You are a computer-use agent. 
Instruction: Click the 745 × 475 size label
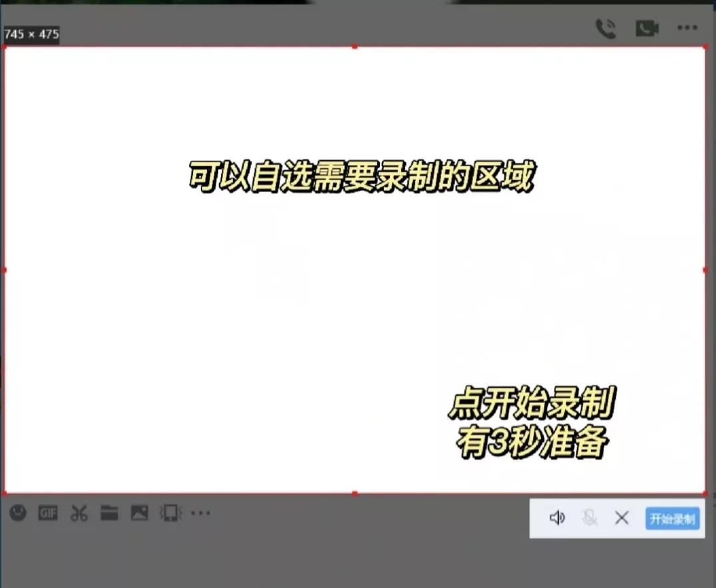click(31, 34)
